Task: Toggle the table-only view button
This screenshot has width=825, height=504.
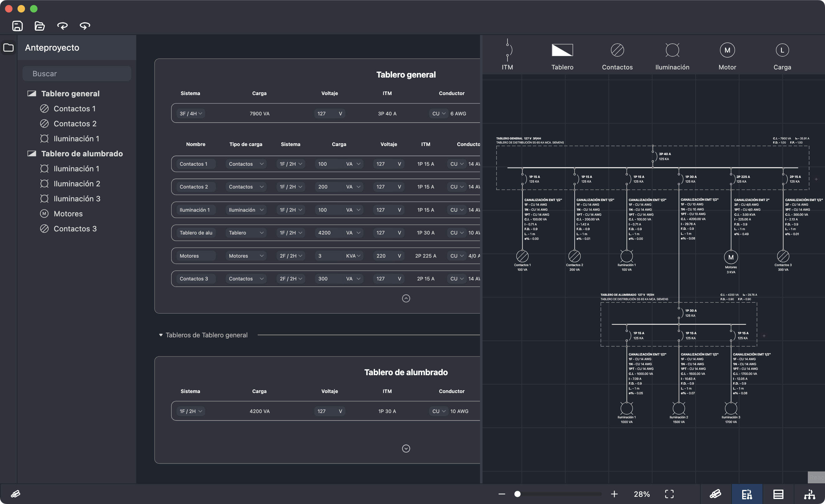Action: (x=778, y=494)
